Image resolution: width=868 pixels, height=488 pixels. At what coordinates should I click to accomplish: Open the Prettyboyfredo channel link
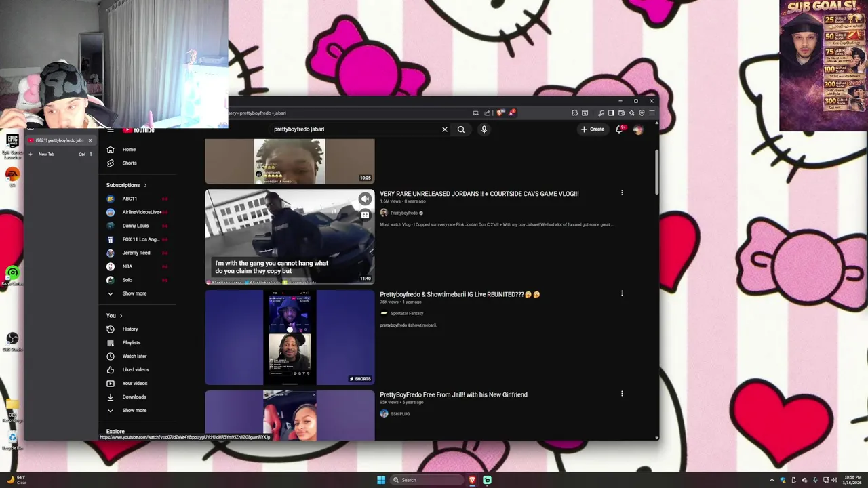point(404,213)
